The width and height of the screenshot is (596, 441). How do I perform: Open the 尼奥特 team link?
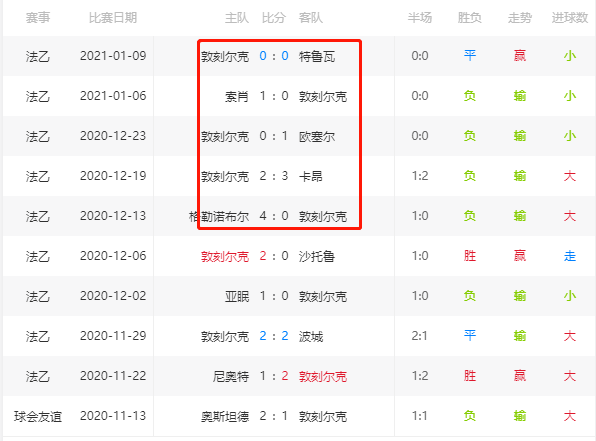(x=231, y=377)
